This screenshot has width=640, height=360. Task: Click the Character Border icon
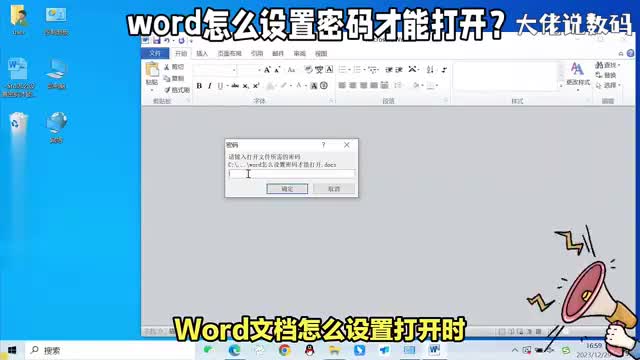pos(329,69)
